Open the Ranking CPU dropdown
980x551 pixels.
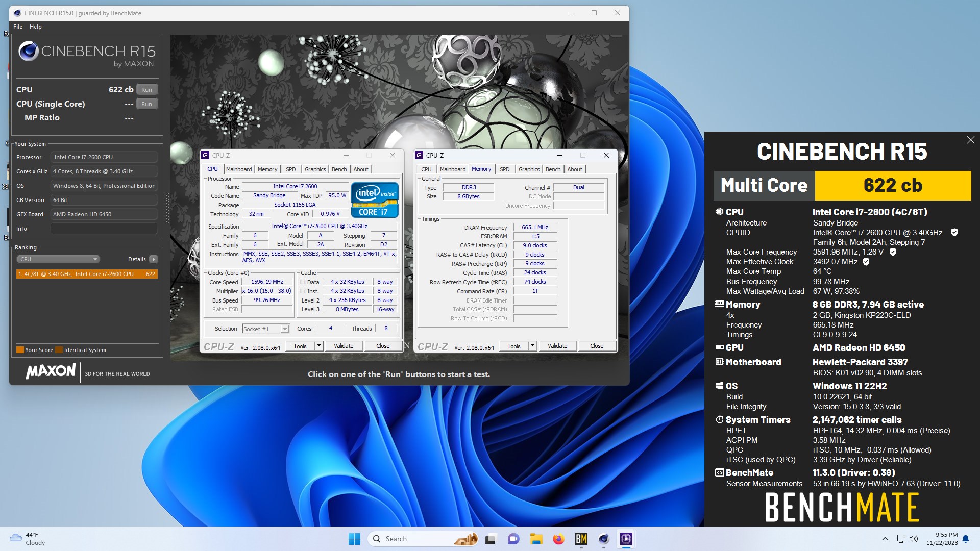coord(58,259)
